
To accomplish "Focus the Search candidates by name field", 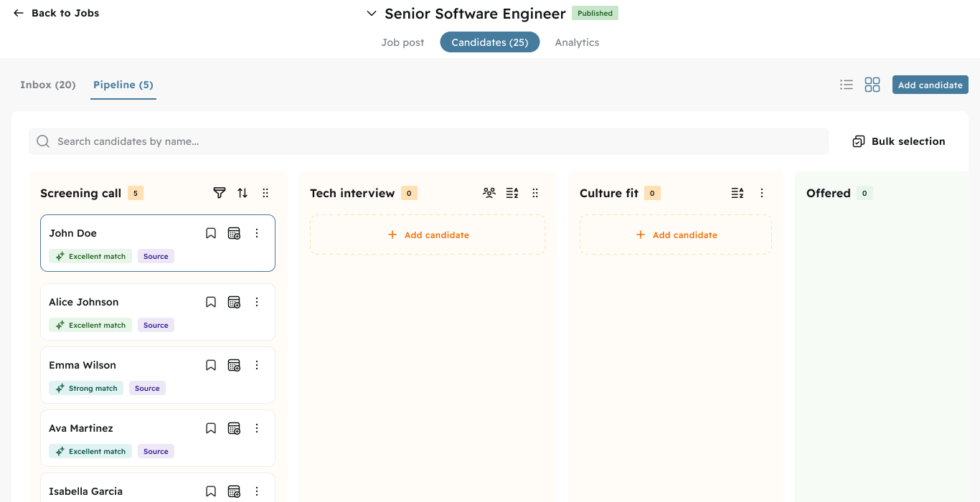I will click(428, 141).
